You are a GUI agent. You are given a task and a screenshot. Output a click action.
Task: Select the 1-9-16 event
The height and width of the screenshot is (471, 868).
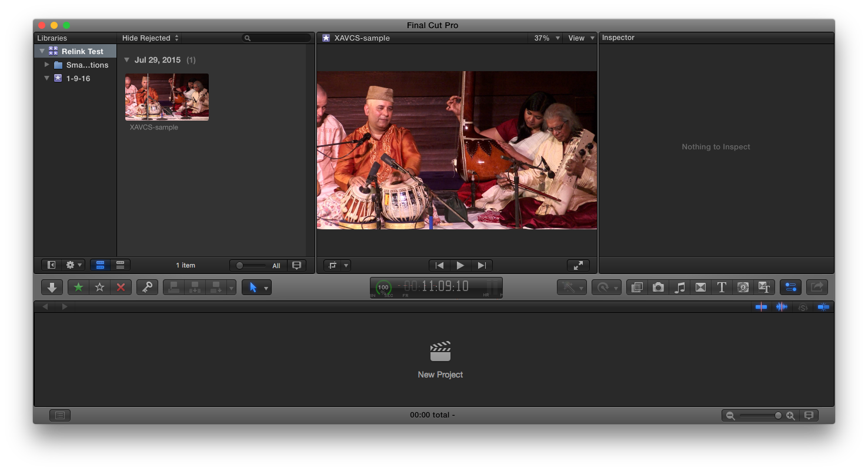pos(75,78)
